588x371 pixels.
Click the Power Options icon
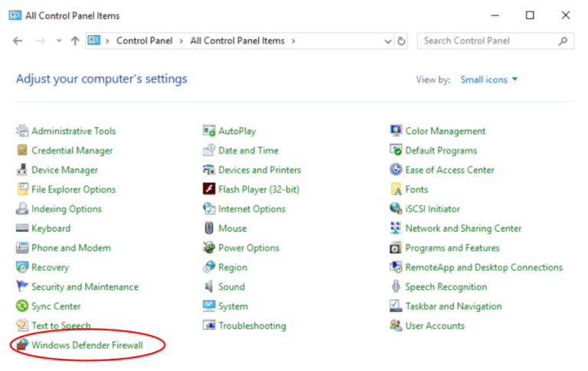tap(209, 248)
